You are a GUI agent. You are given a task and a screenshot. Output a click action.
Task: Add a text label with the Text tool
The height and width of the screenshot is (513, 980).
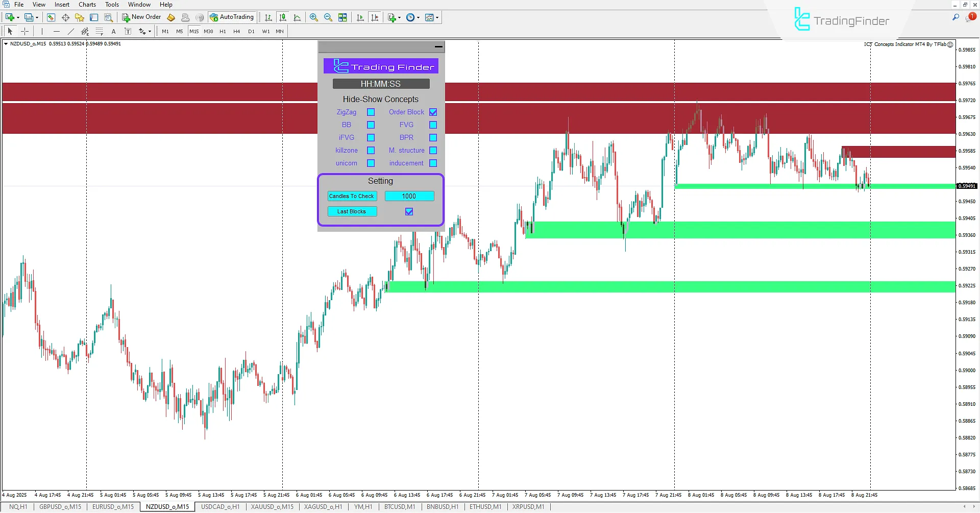[113, 31]
